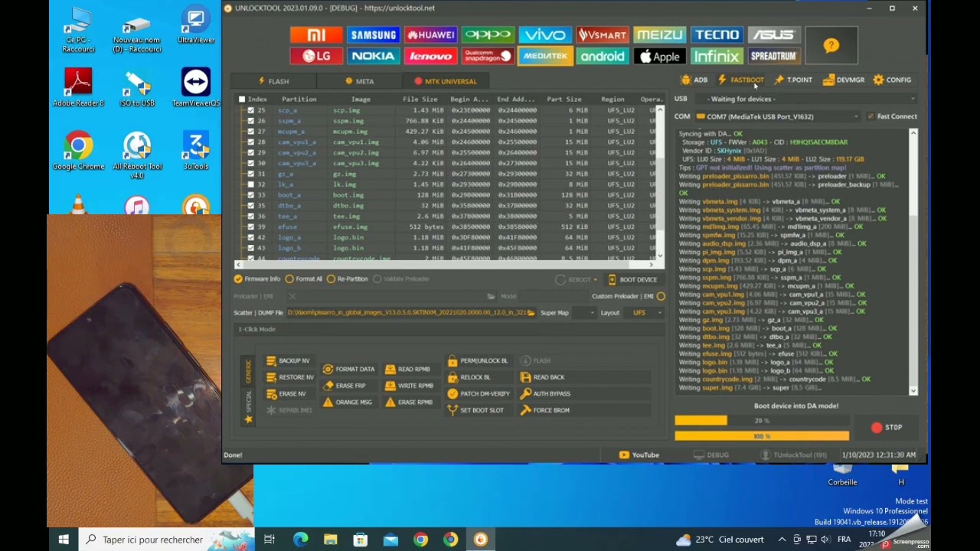The height and width of the screenshot is (551, 980).
Task: Open the YouTube link in status bar
Action: 639,455
